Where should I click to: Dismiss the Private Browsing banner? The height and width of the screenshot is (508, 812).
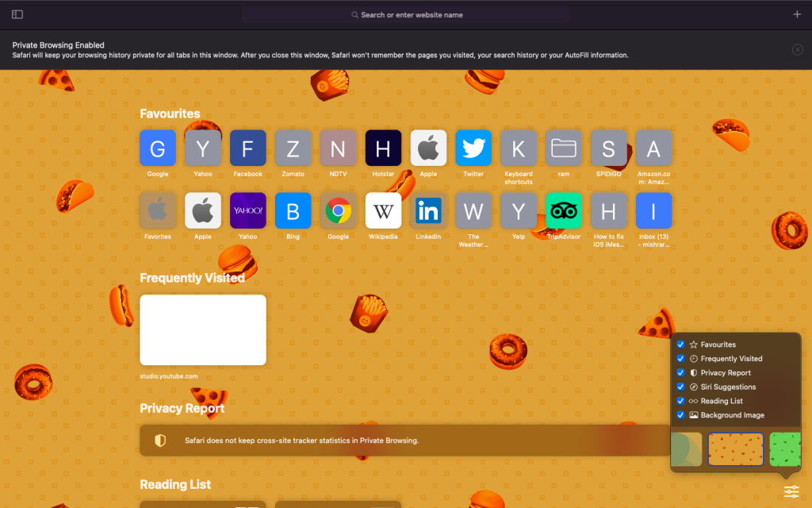click(x=798, y=49)
